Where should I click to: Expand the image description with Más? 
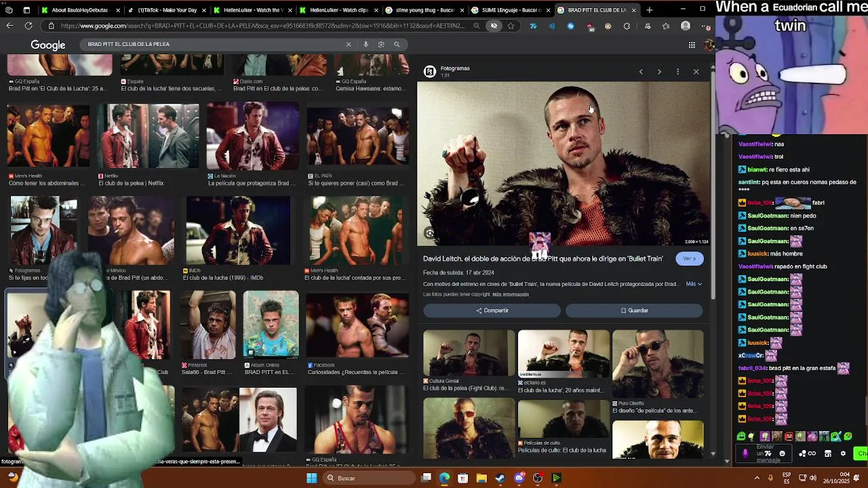point(694,284)
